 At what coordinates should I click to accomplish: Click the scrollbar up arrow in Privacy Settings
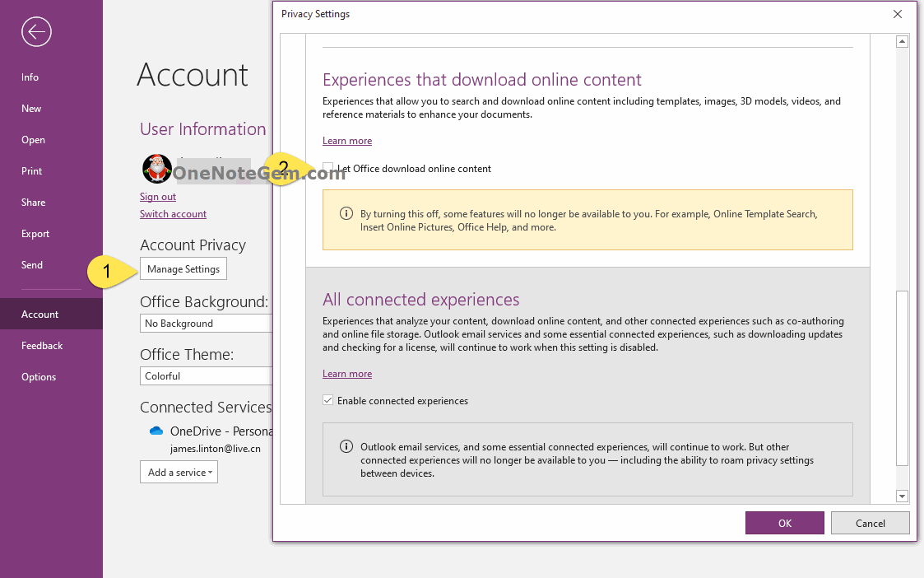903,41
